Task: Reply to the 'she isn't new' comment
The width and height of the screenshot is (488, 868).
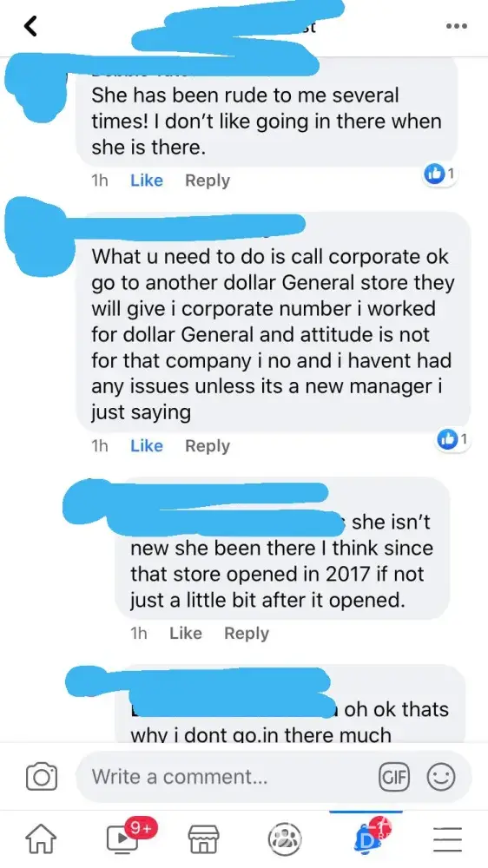Action: (x=247, y=633)
